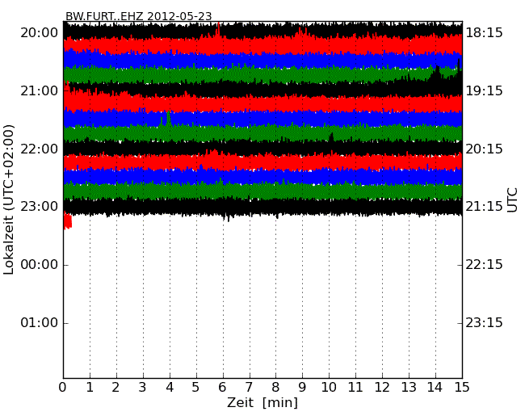Select the 22:00 local time tick label
This screenshot has width=525, height=420.
tap(40, 149)
